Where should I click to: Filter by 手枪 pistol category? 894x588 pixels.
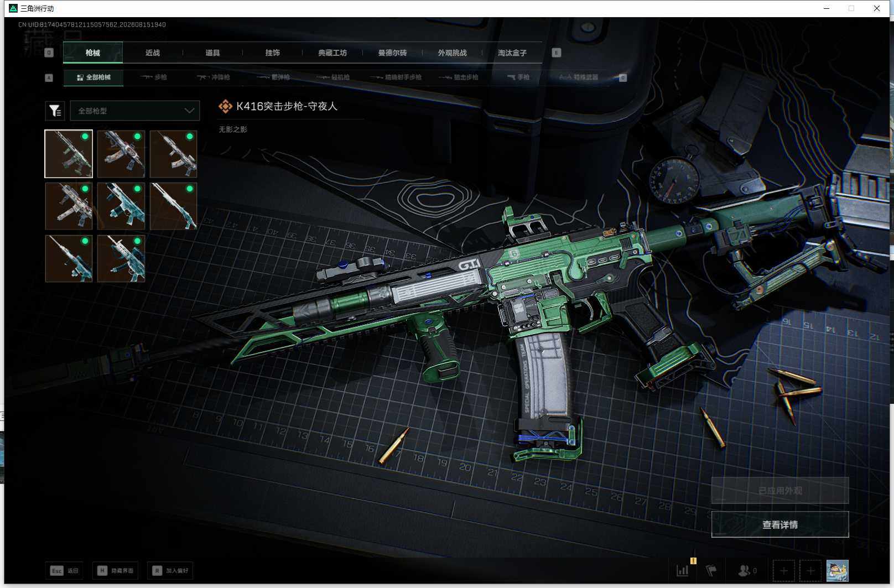[x=518, y=77]
